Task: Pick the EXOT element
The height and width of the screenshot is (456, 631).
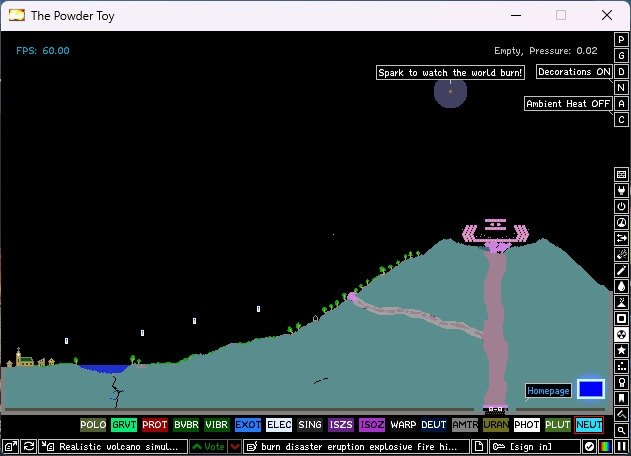Action: point(248,425)
